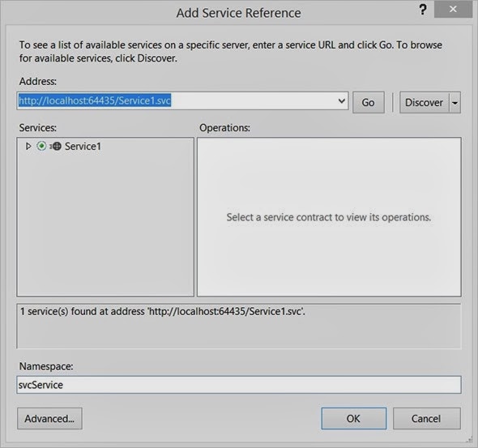Click the '1 service(s) found' status message
Viewport: 478px width, 448px height.
pos(163,311)
